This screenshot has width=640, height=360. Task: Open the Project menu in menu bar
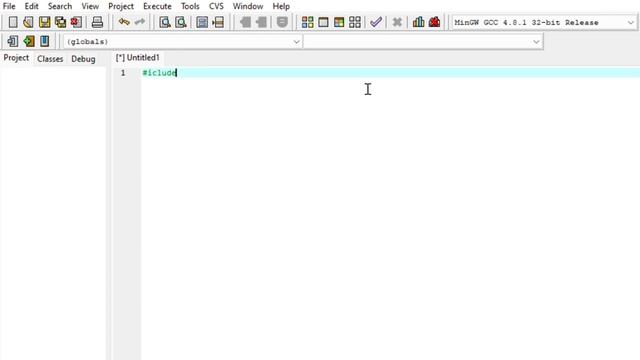click(121, 6)
